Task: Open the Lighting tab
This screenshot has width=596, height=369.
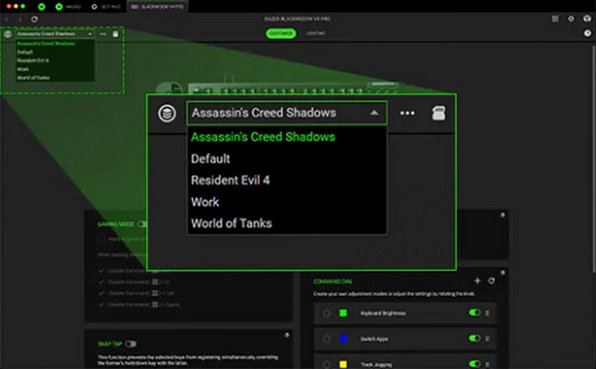Action: pos(315,33)
